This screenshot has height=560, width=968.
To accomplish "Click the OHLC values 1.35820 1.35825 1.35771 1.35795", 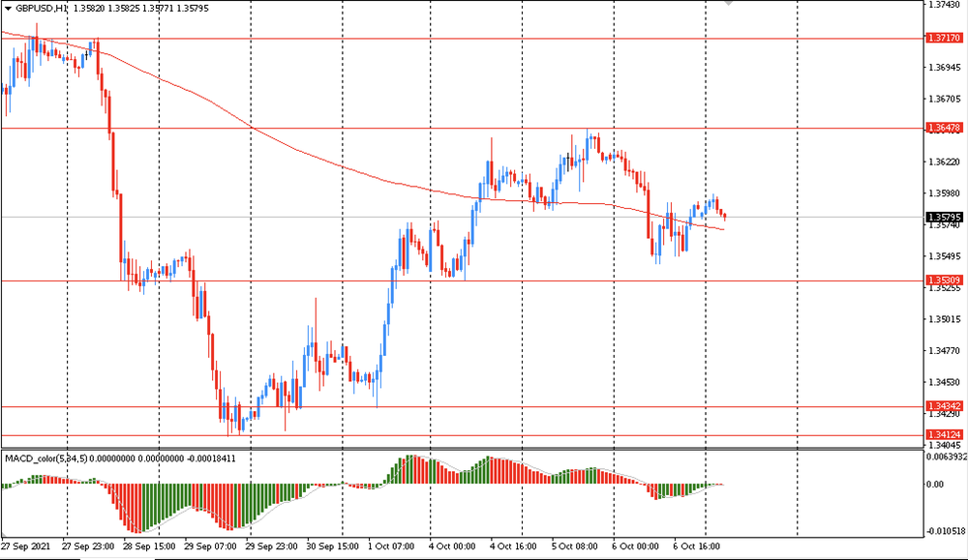I will (x=140, y=9).
